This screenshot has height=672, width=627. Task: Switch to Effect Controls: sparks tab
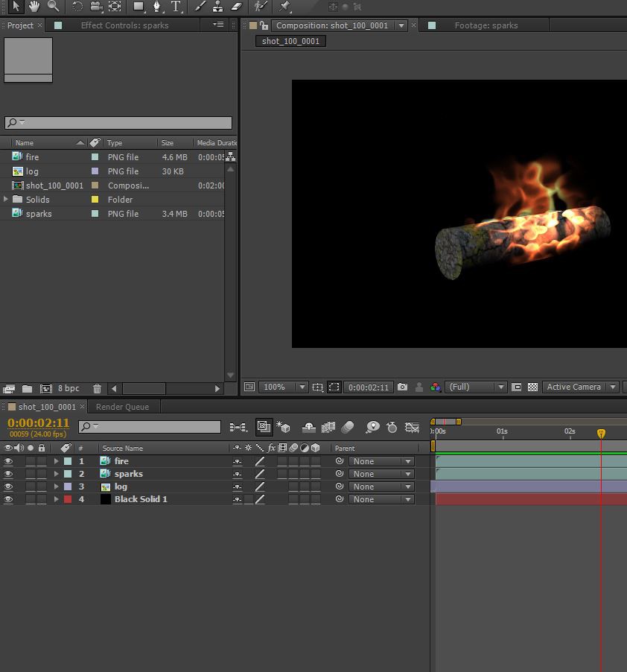click(x=124, y=25)
